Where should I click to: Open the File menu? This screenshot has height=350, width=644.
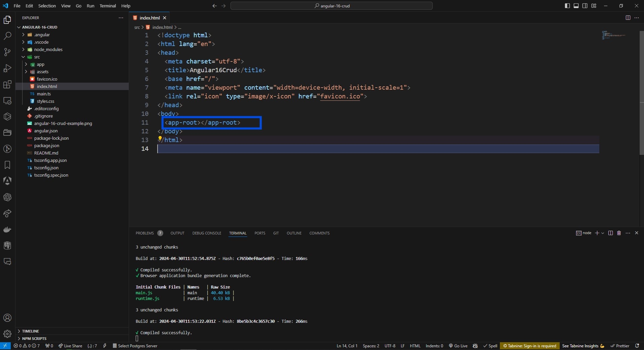(17, 6)
